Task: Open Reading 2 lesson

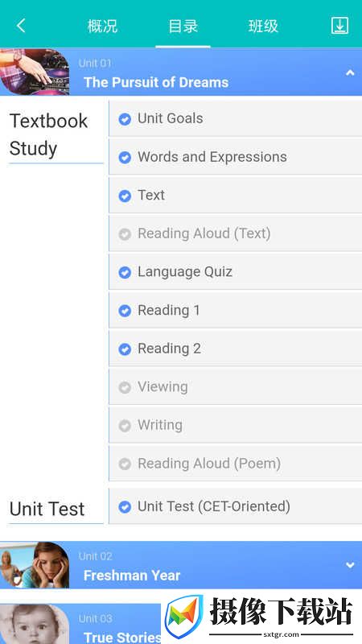Action: point(235,349)
